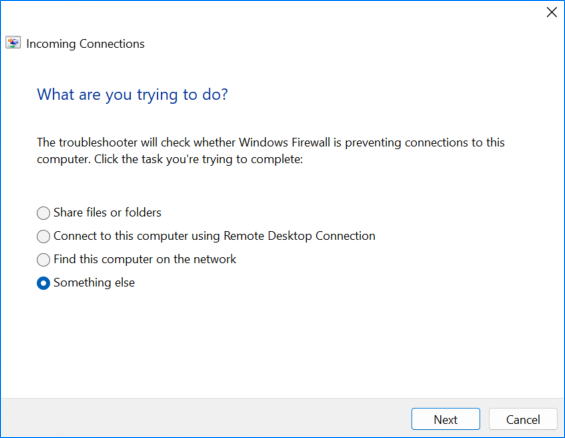Cancel the troubleshooter
Image resolution: width=565 pixels, height=438 pixels.
coord(523,419)
